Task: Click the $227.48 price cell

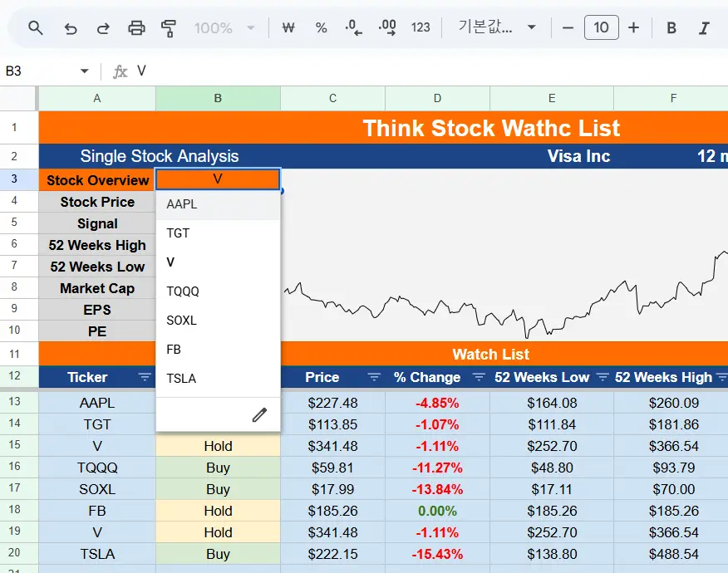Action: point(333,403)
